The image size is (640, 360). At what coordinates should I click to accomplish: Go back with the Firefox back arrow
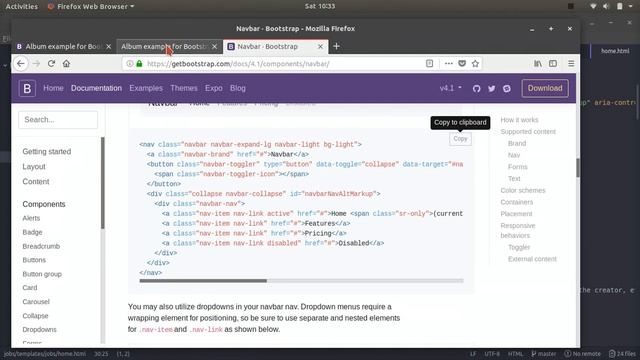[x=21, y=64]
